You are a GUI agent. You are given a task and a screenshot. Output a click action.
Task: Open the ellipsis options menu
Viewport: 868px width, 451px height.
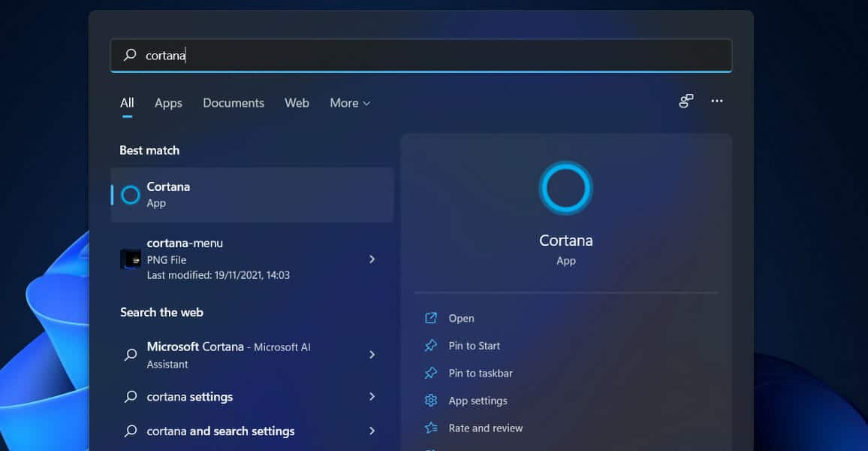click(717, 101)
